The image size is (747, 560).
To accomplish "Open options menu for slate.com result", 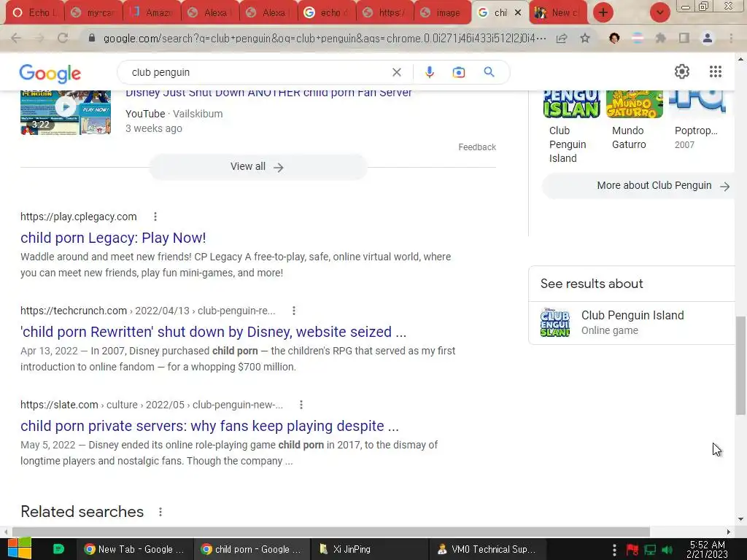I will (301, 405).
